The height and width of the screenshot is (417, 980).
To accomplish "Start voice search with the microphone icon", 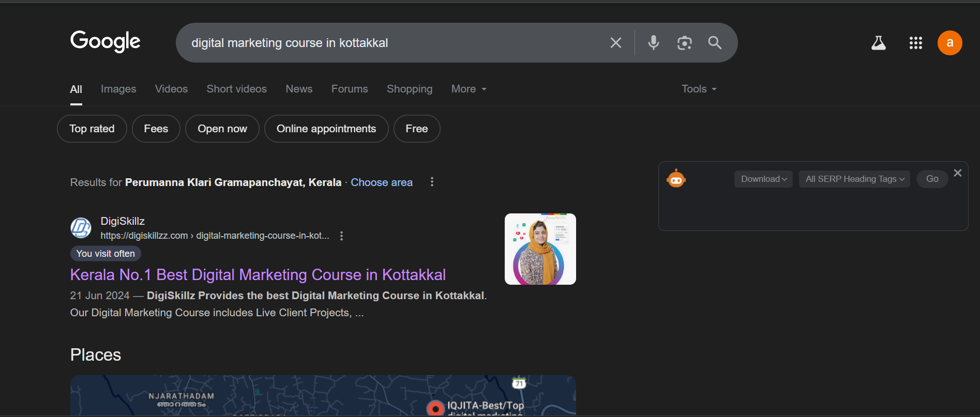I will click(x=654, y=43).
